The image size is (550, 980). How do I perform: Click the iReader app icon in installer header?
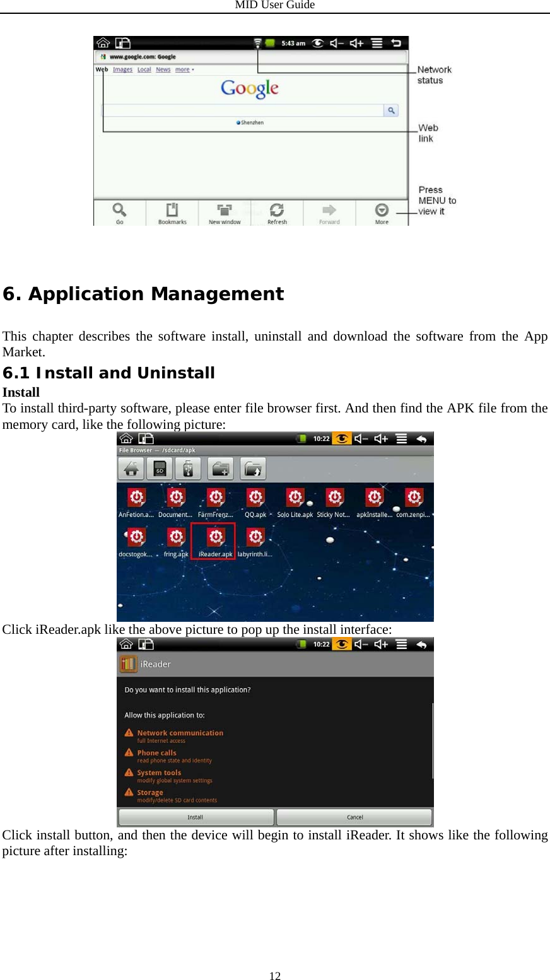click(x=128, y=663)
